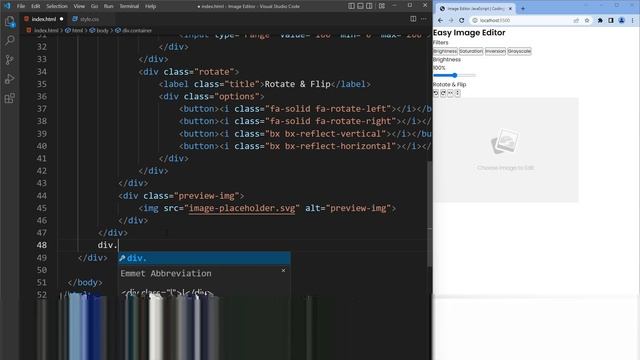The width and height of the screenshot is (640, 360).
Task: Open the Run menu
Action: pyautogui.click(x=108, y=6)
